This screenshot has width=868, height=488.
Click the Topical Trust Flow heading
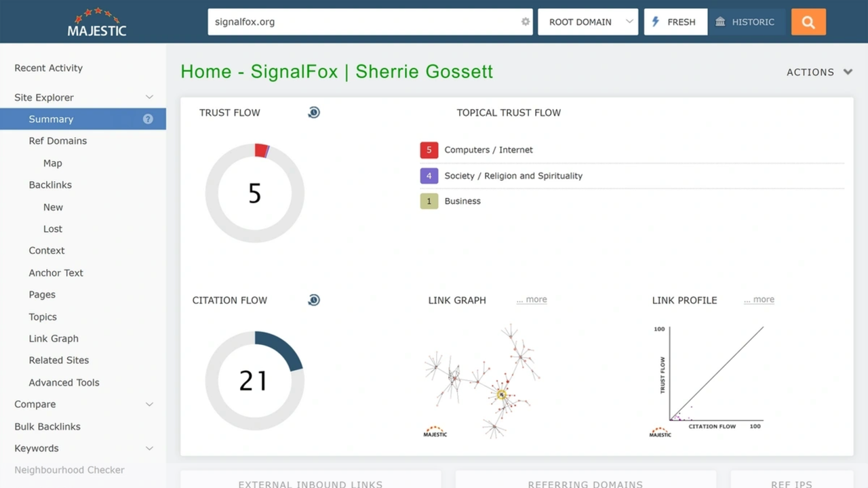[x=509, y=113]
